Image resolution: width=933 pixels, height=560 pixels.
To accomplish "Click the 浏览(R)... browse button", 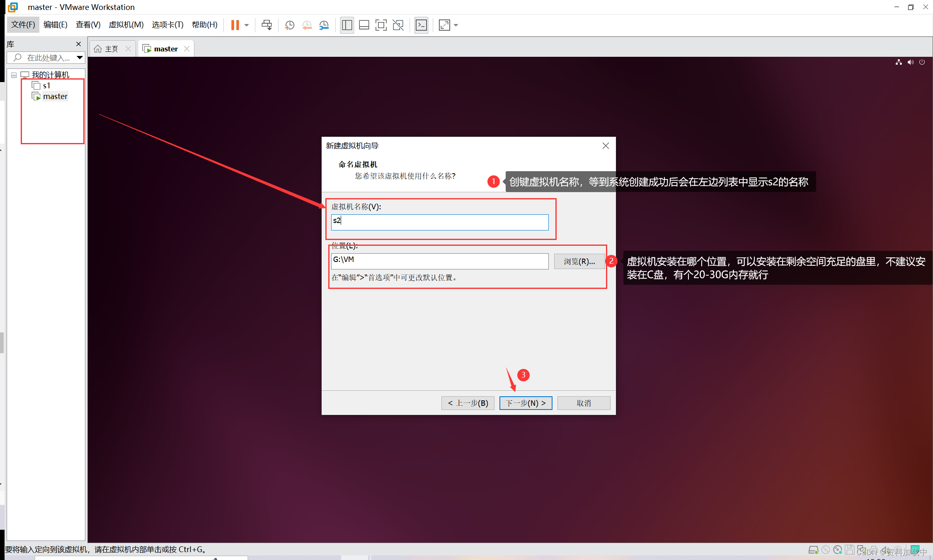I will point(579,261).
